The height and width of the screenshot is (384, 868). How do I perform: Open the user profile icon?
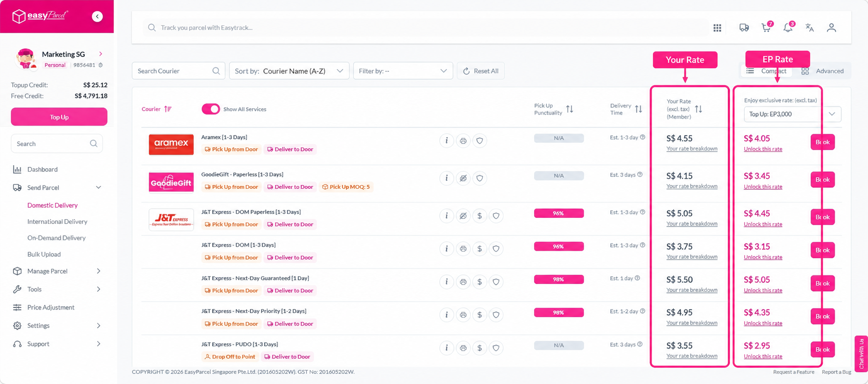831,28
